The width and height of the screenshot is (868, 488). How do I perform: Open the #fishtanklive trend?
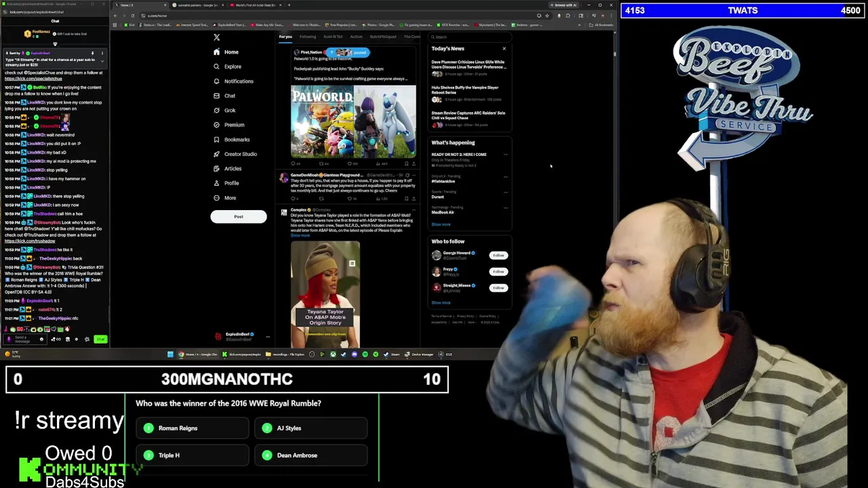coord(443,182)
